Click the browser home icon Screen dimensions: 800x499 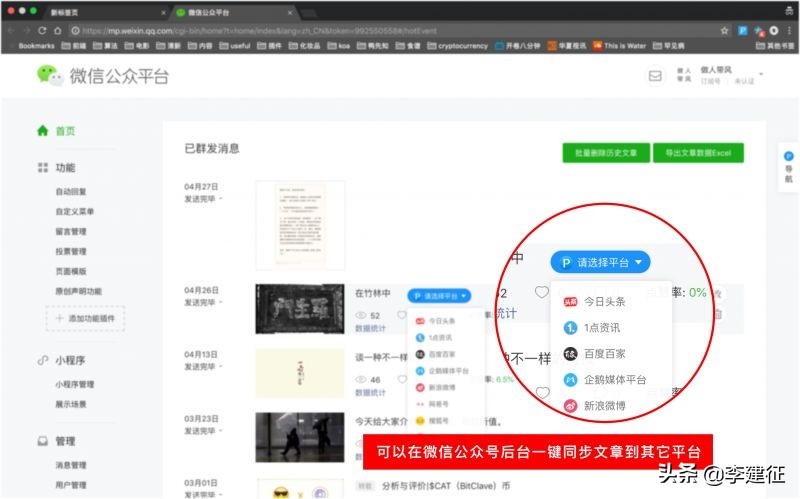(58, 31)
